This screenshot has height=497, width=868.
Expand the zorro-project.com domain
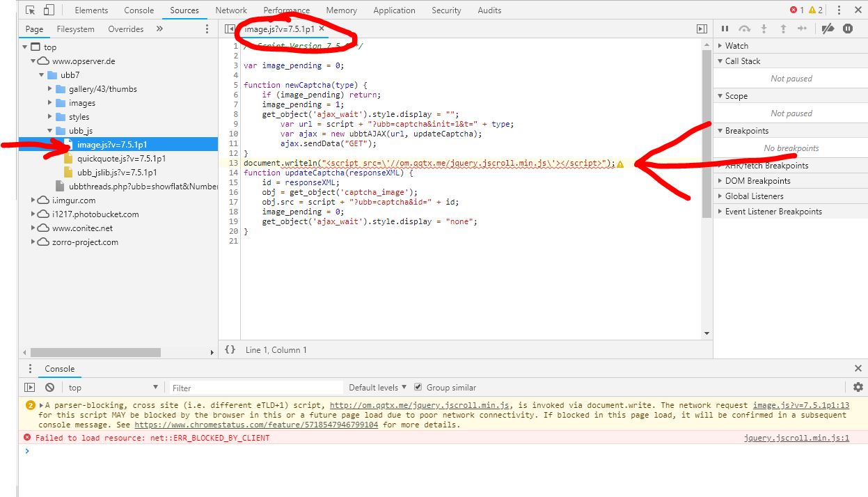33,242
